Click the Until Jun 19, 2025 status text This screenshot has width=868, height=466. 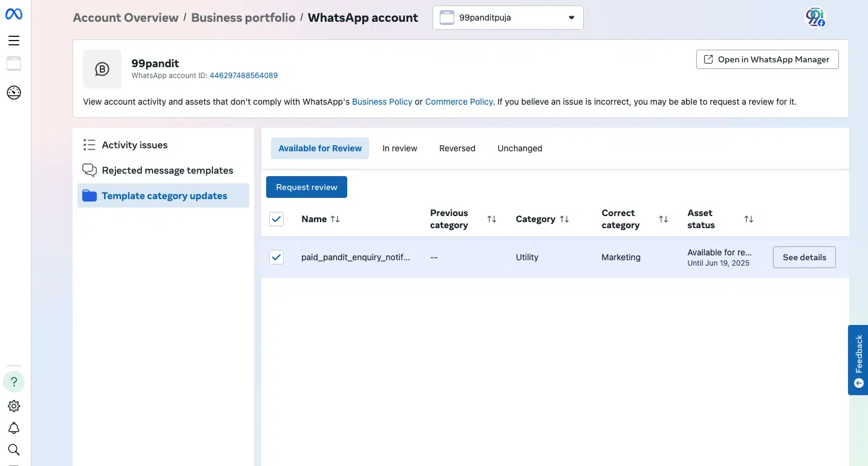click(x=719, y=263)
